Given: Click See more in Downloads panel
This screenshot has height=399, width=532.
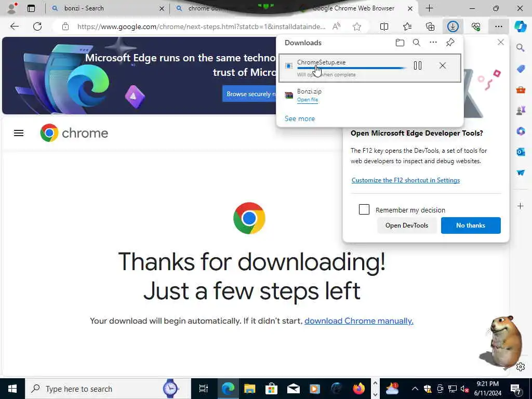Looking at the screenshot, I should (300, 118).
